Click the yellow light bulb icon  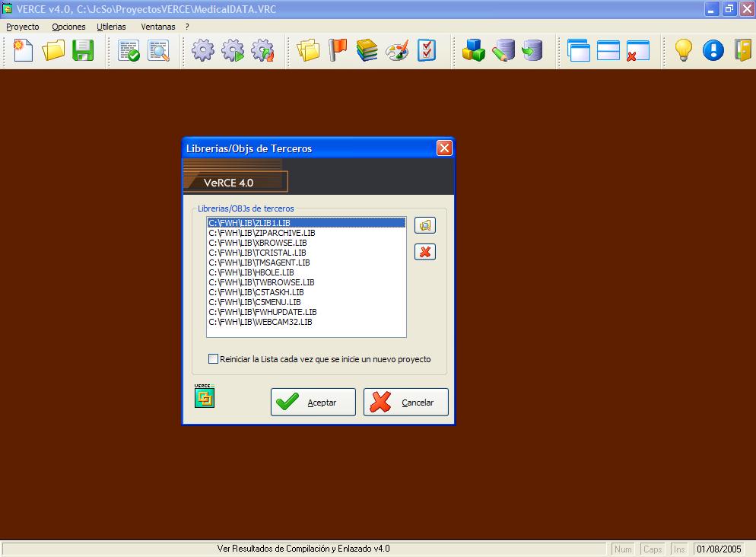[684, 51]
